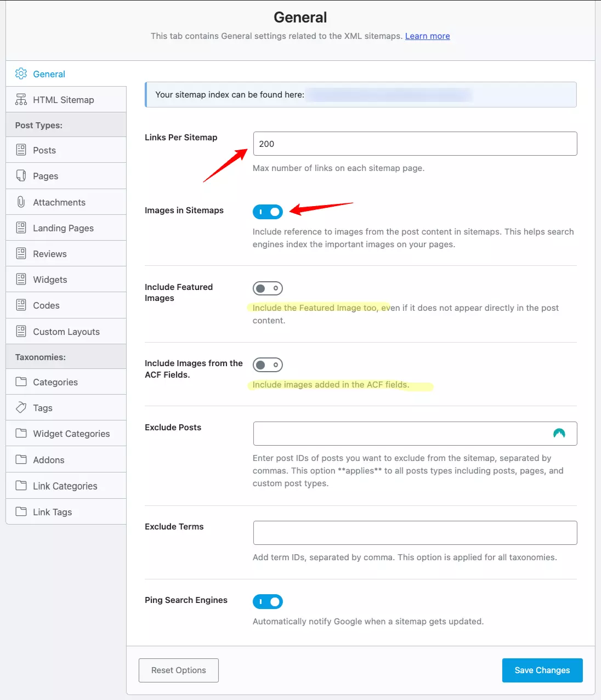This screenshot has width=601, height=700.
Task: Click the tag icon beside Tags
Action: 21,407
